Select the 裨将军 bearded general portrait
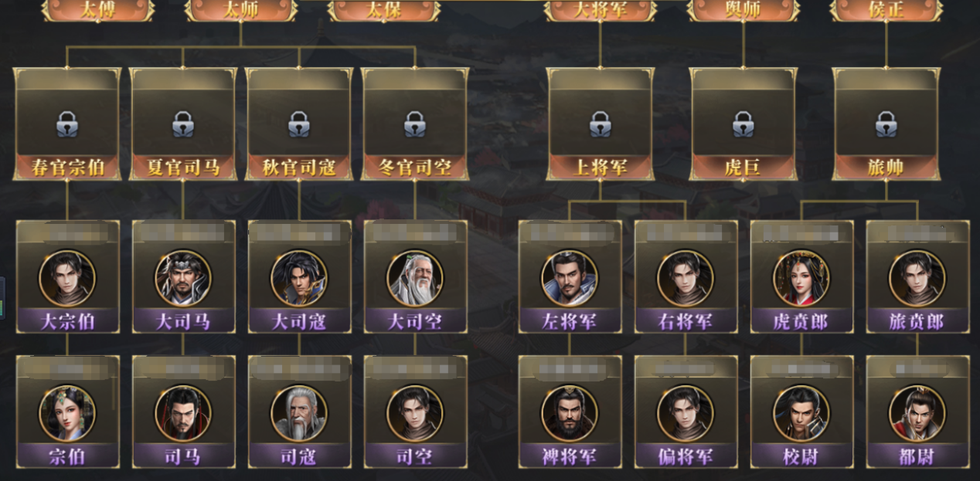 coord(570,413)
